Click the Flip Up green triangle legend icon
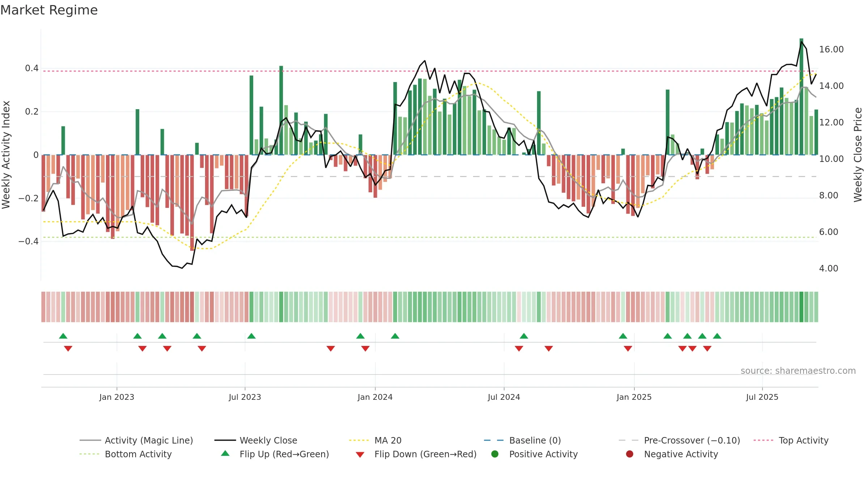 pyautogui.click(x=225, y=453)
